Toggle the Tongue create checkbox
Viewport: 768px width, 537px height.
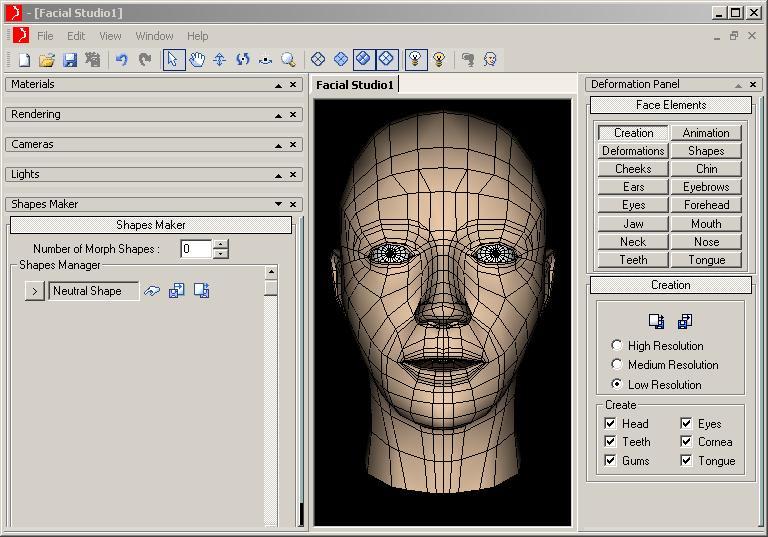tap(686, 461)
